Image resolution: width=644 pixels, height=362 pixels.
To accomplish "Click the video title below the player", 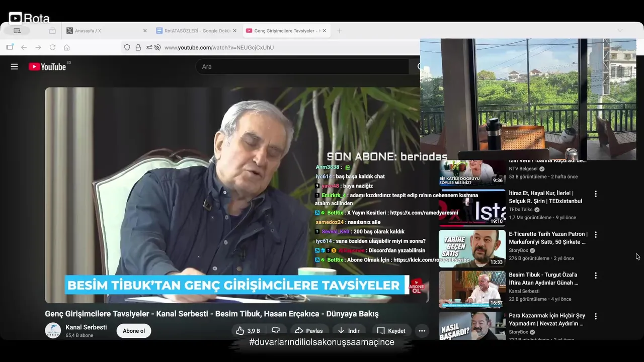I will [x=211, y=314].
